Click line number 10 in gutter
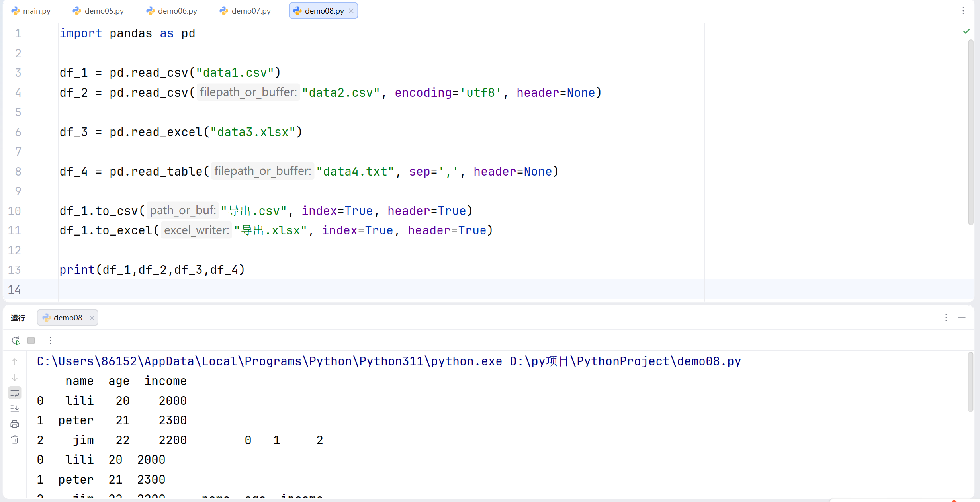Screen dimensions: 980x502 tap(14, 211)
